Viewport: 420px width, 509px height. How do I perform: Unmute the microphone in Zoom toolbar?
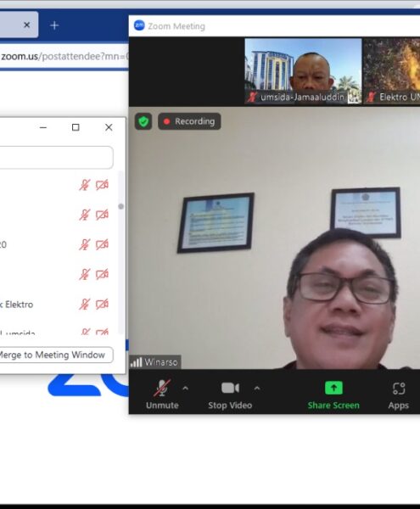point(162,394)
